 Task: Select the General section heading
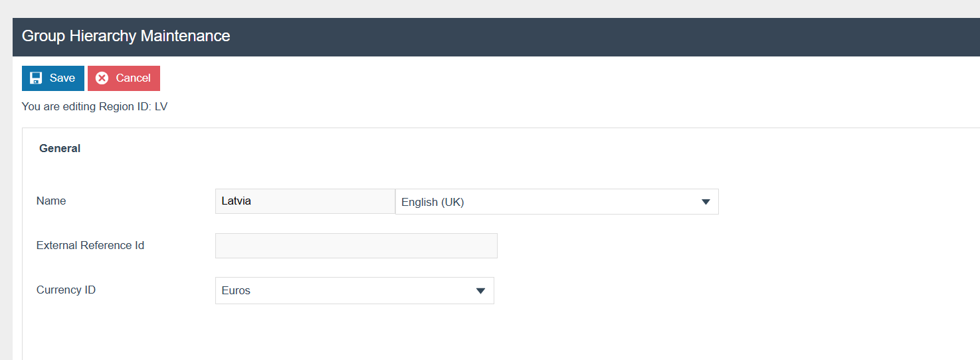(60, 149)
